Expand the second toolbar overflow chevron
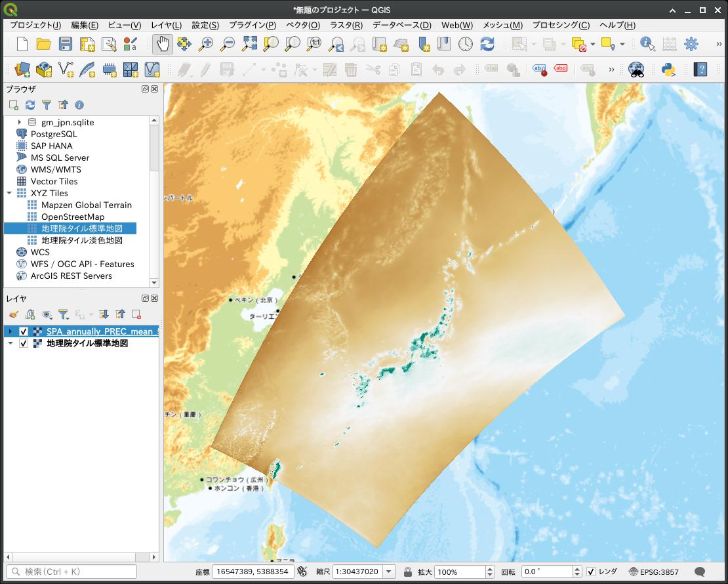 point(611,70)
